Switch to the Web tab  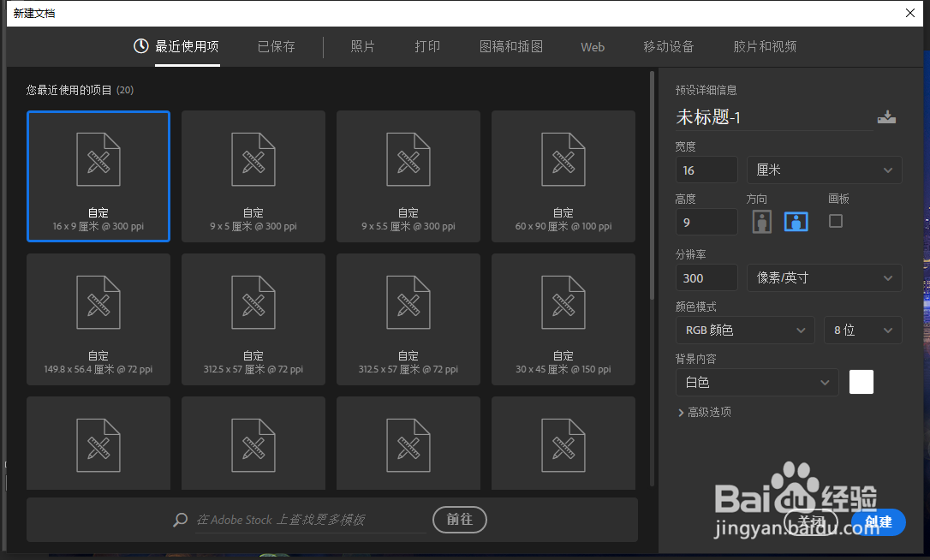592,47
